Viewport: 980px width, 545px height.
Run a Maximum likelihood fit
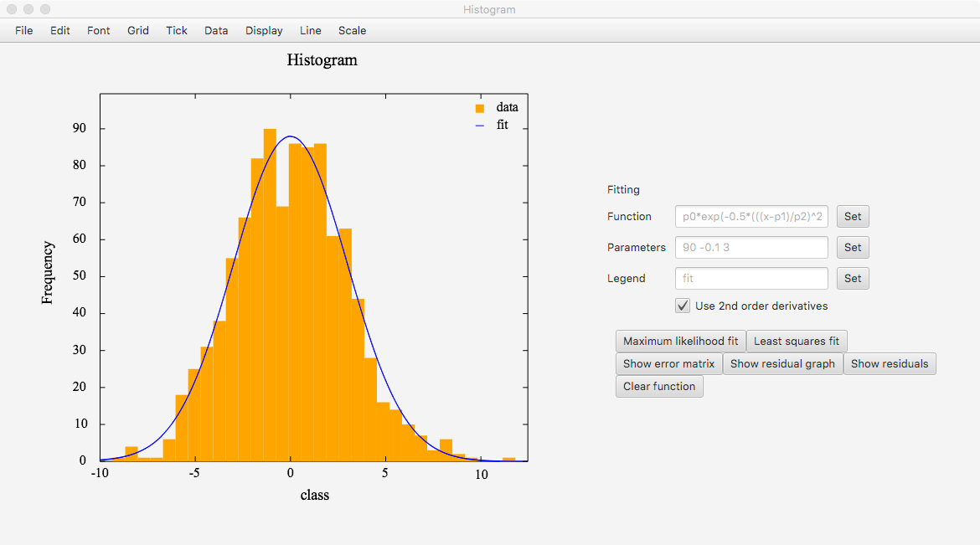(x=679, y=341)
